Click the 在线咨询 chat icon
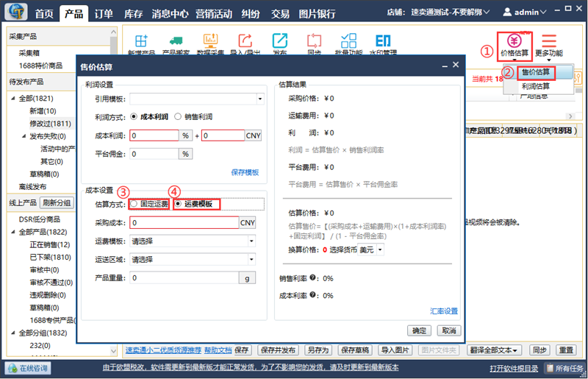This screenshot has height=379, width=588. [12, 368]
